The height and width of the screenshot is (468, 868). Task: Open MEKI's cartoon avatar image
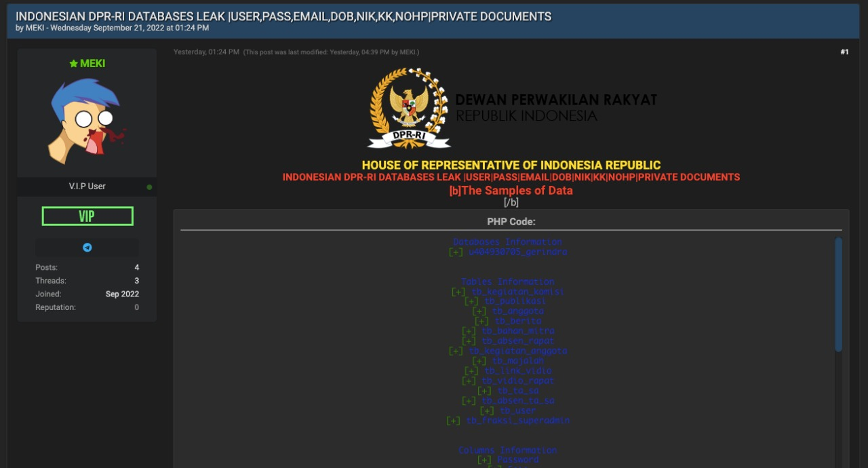point(87,121)
